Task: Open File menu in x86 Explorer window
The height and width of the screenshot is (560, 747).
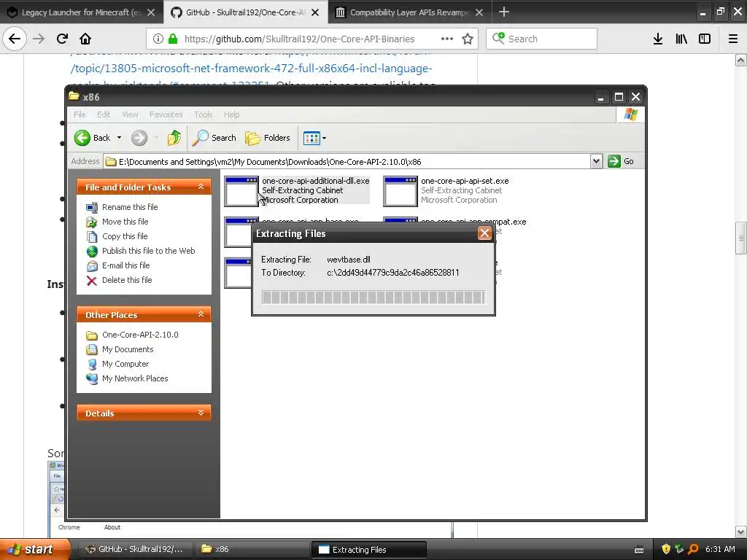Action: coord(80,114)
